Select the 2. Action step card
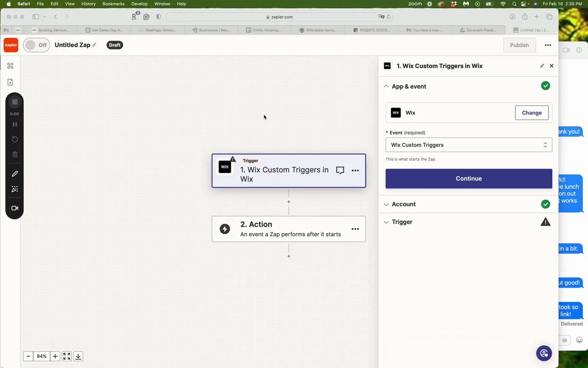This screenshot has height=368, width=588. pyautogui.click(x=288, y=229)
